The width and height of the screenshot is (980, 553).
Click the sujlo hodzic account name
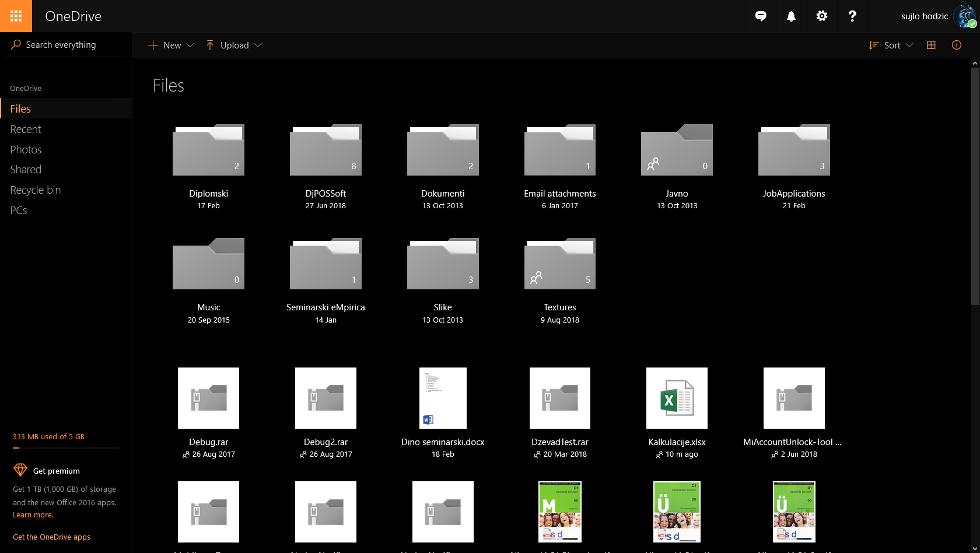point(925,16)
